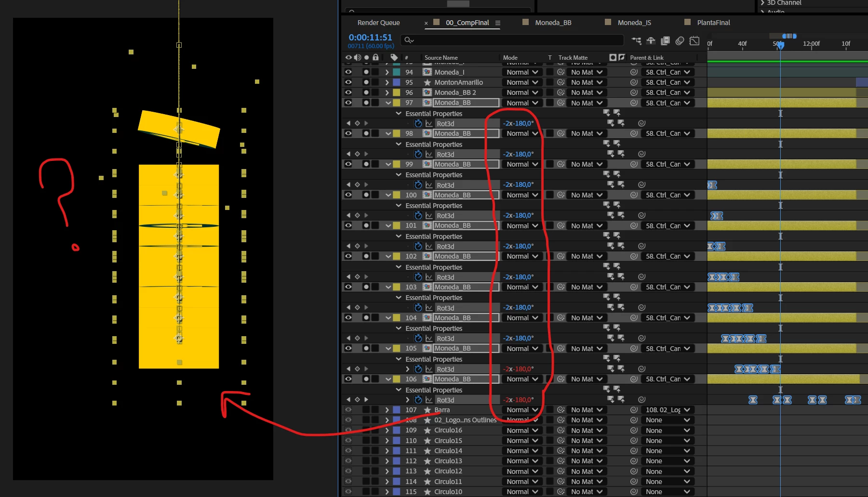Open the composition mini-flowchart

point(637,41)
